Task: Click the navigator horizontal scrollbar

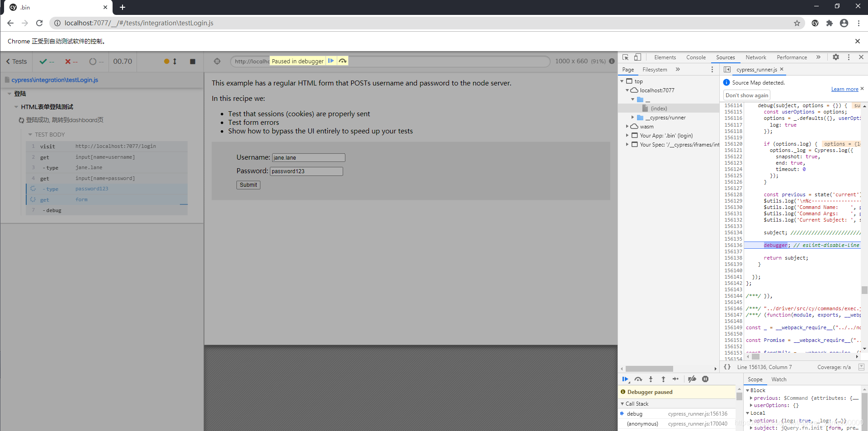Action: 649,369
